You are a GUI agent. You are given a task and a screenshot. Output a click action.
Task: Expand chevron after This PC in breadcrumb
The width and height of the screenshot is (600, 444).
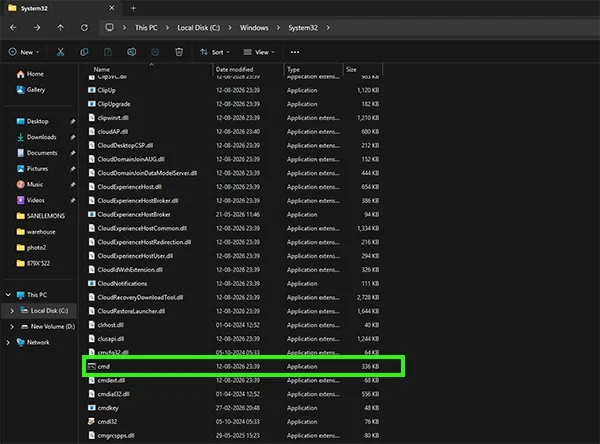click(x=167, y=28)
